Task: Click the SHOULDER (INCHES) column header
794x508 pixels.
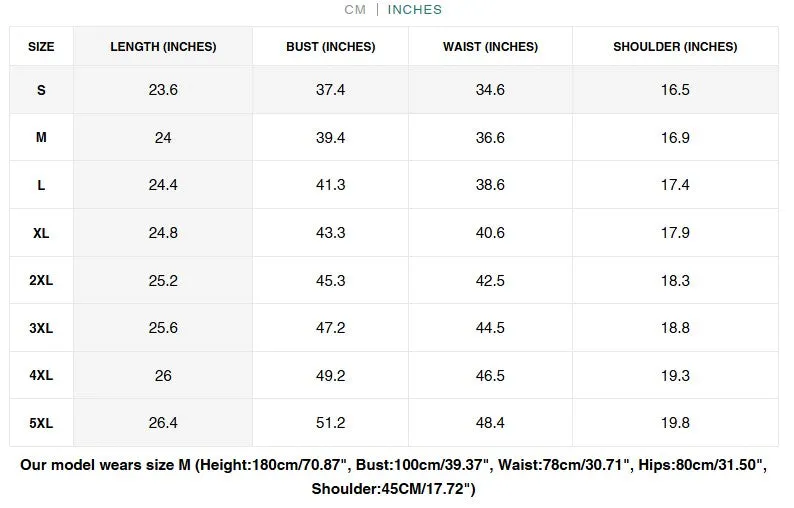Action: pyautogui.click(x=675, y=47)
